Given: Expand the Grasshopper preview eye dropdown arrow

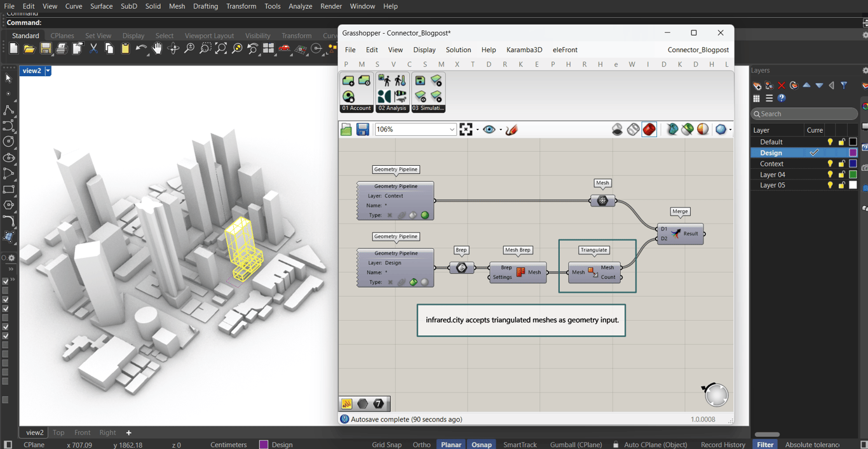Looking at the screenshot, I should pyautogui.click(x=500, y=130).
